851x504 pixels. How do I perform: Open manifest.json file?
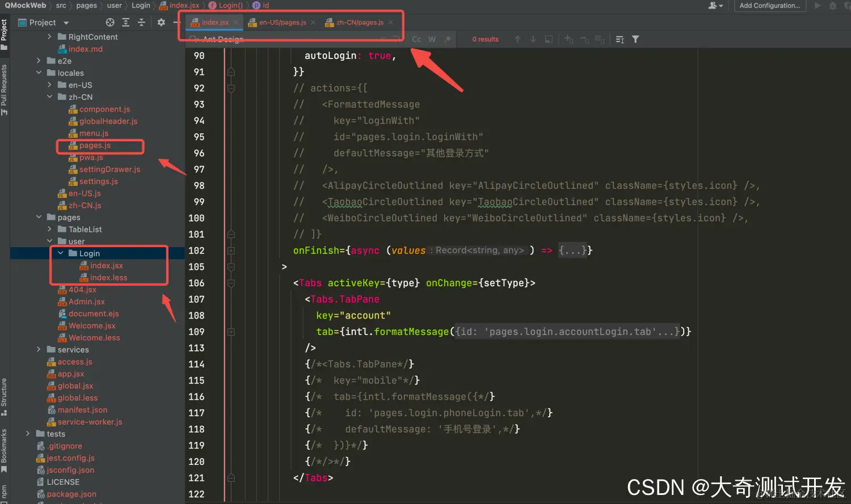pyautogui.click(x=82, y=410)
